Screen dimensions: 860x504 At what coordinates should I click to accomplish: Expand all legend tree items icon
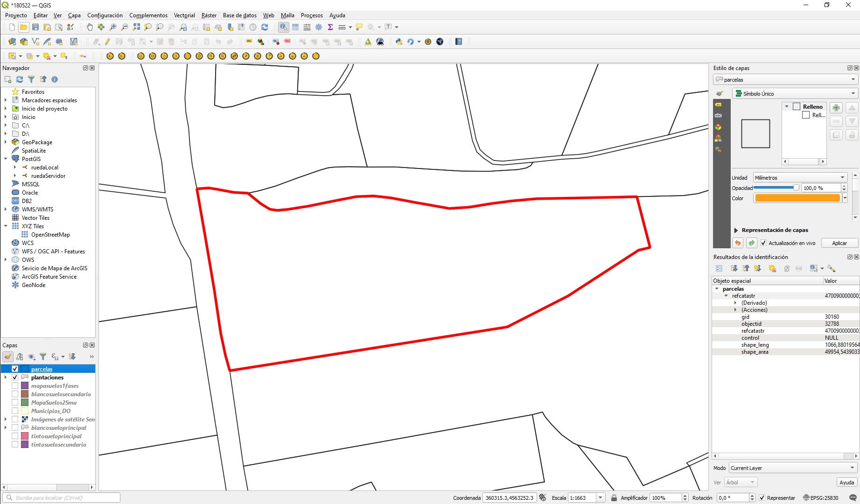point(72,357)
